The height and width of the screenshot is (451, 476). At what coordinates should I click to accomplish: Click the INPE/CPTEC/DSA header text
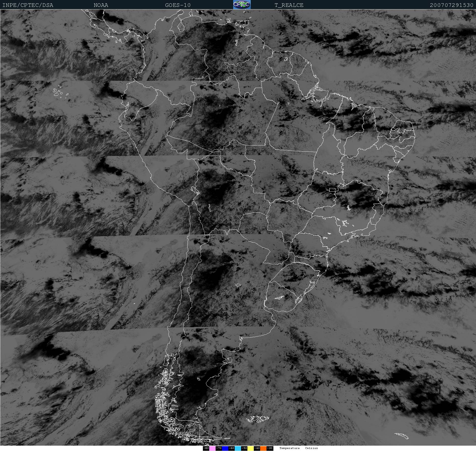(28, 5)
